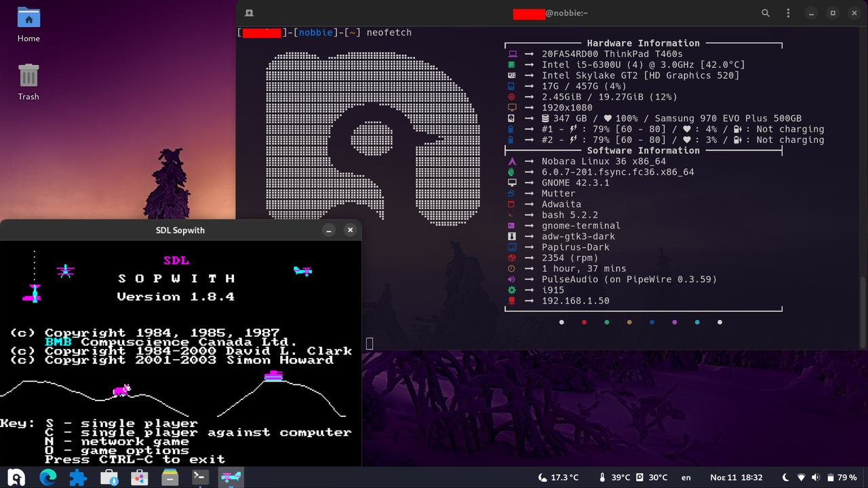Open the Wi-Fi network indicator in the tray
Screen dimensions: 868x488
point(801,478)
